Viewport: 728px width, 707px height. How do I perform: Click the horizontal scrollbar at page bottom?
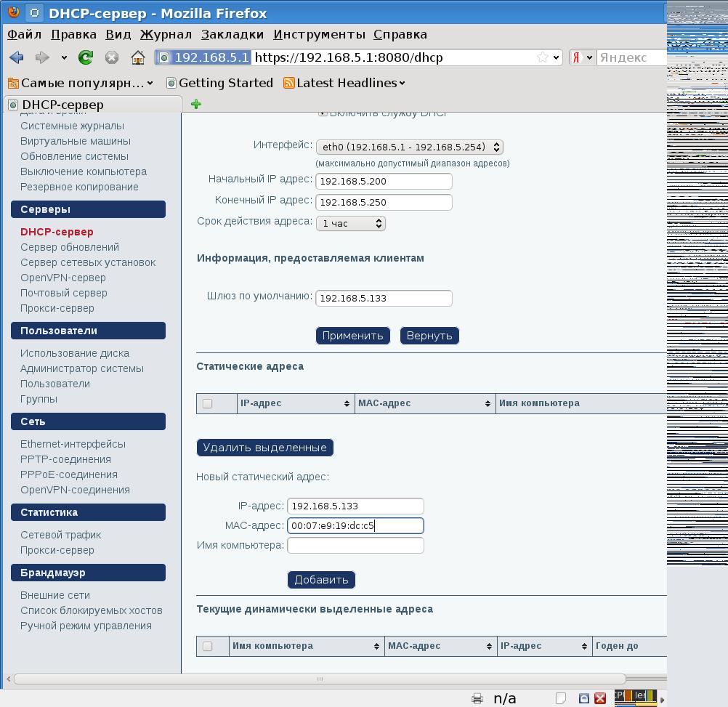pos(318,679)
